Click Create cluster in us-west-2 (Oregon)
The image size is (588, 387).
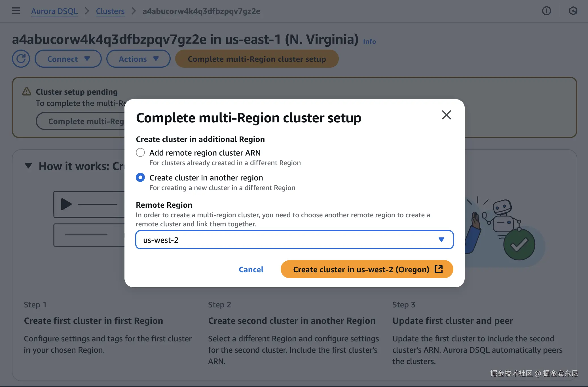(361, 269)
